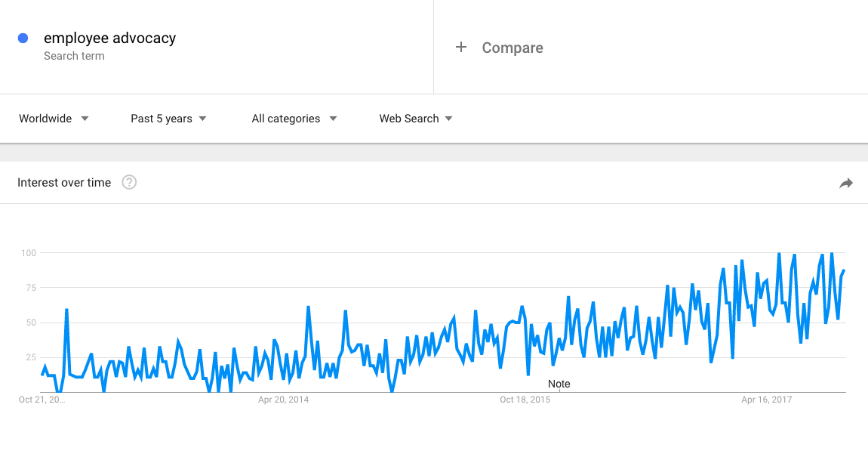Expand the Worldwide region arrow
868x457 pixels.
click(85, 119)
